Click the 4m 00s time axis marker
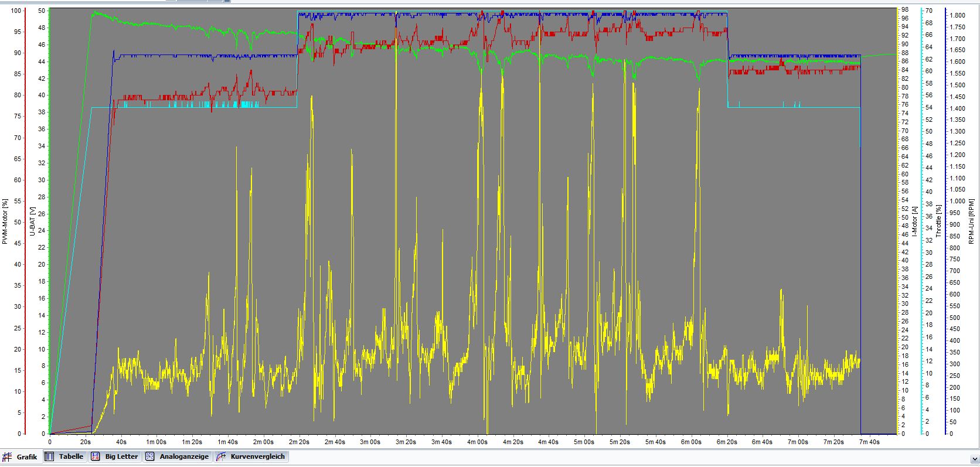980x467 pixels. [477, 442]
